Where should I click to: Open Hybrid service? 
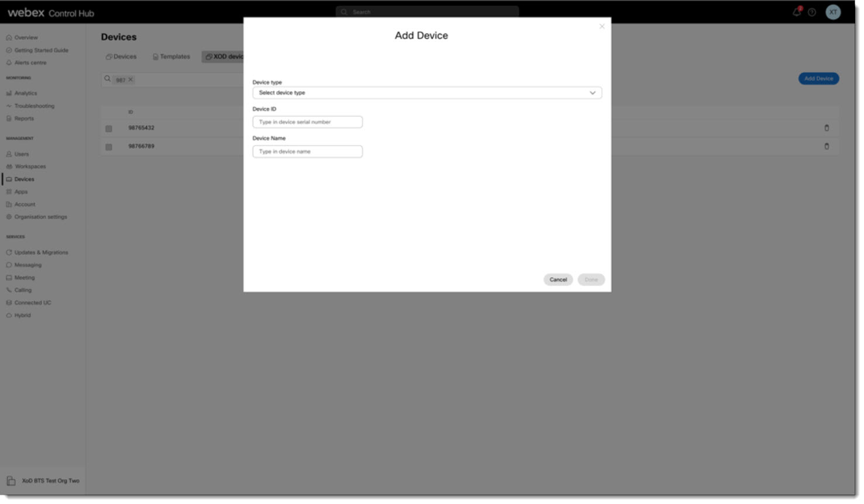19,315
